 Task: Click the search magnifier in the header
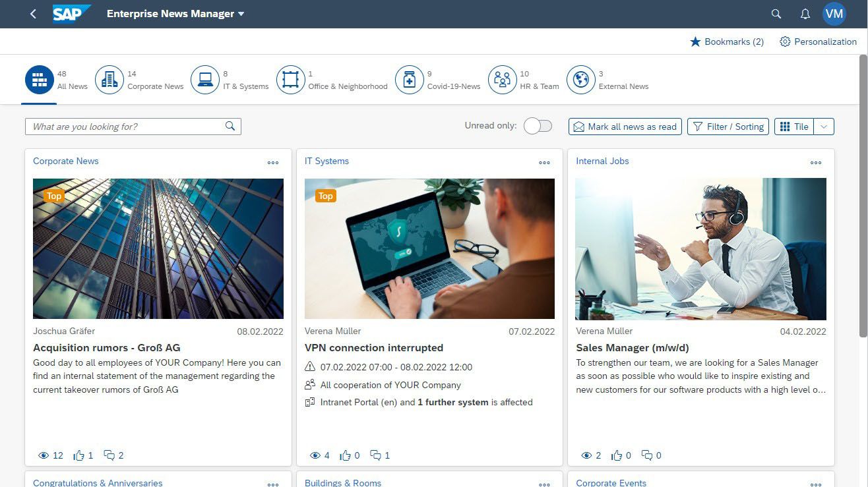[776, 14]
